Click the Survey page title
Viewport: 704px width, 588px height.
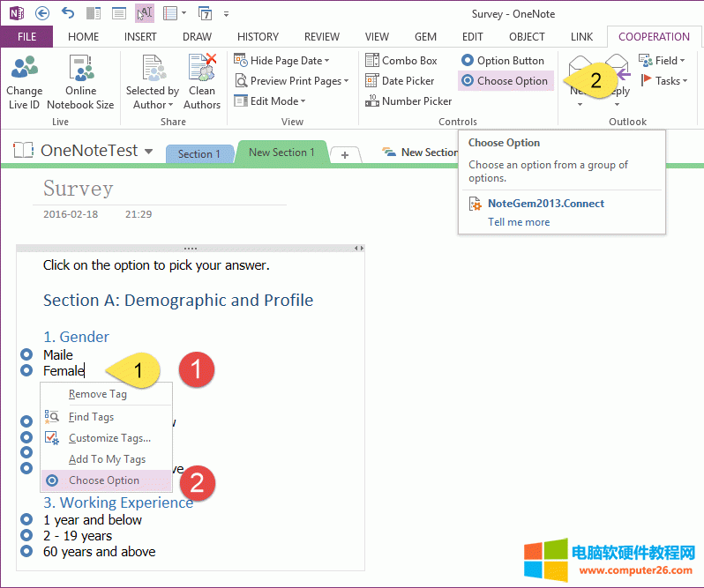79,188
